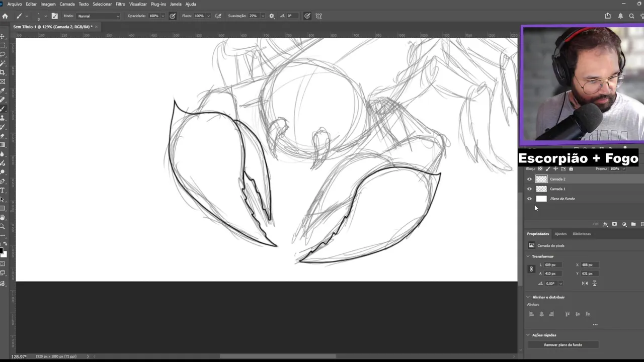Toggle airbrush build-up mode
This screenshot has height=362, width=644.
coord(218,16)
